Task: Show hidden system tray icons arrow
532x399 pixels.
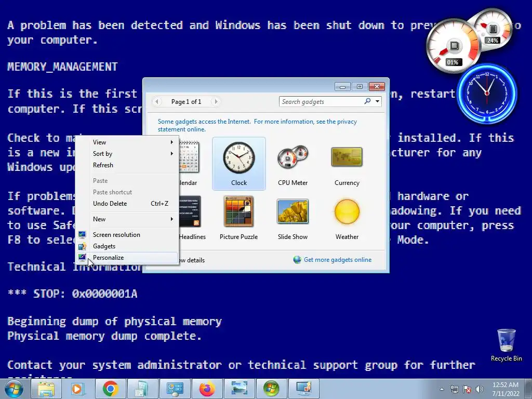Action: pos(442,389)
